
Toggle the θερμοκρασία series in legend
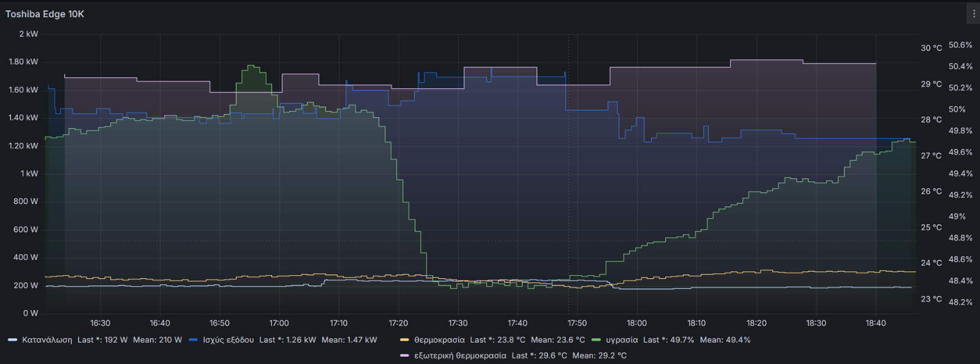pos(439,339)
